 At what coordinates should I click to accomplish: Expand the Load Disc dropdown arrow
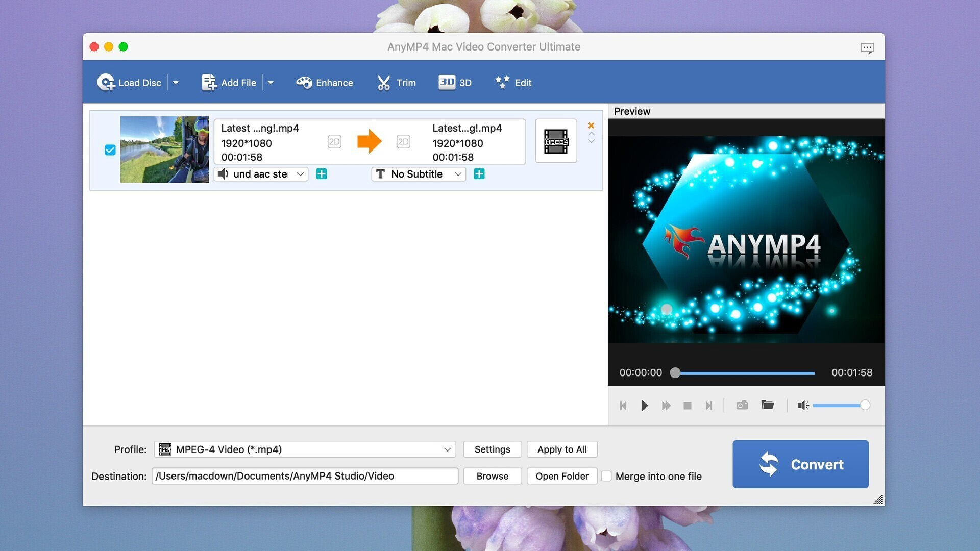tap(176, 82)
